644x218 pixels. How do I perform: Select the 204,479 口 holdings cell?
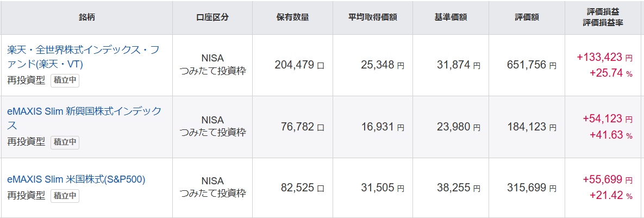coord(299,65)
